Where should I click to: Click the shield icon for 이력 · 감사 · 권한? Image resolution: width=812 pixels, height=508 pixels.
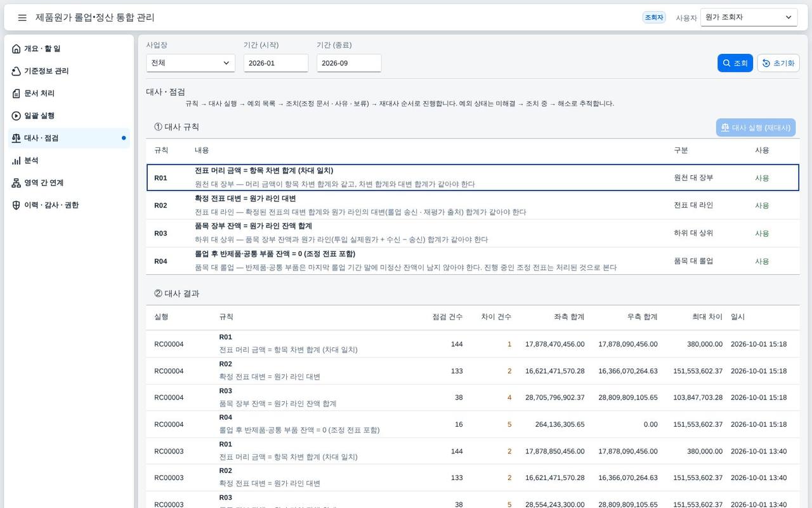[16, 205]
